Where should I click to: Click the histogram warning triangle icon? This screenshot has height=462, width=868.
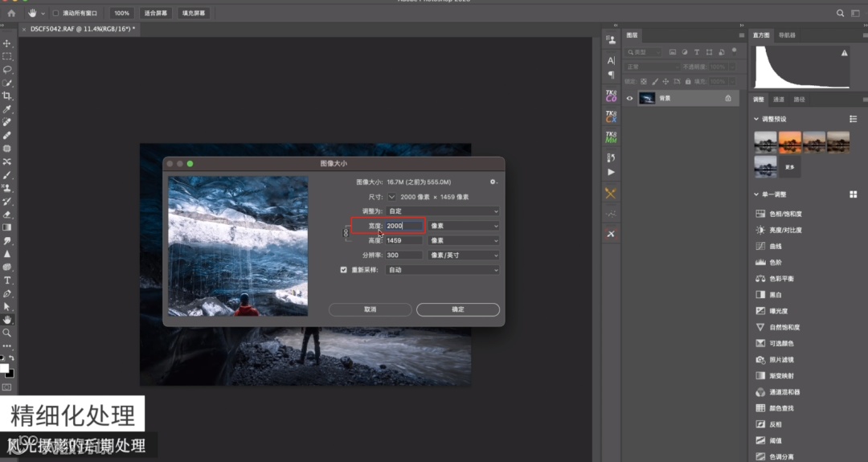tap(844, 53)
